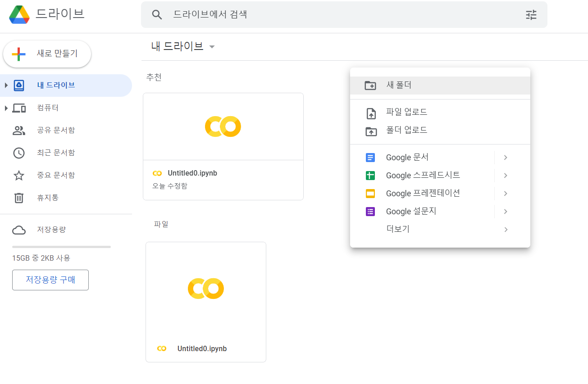
Task: Click small Colab icon beside Untitled0.ipynb in 파일
Action: (162, 348)
